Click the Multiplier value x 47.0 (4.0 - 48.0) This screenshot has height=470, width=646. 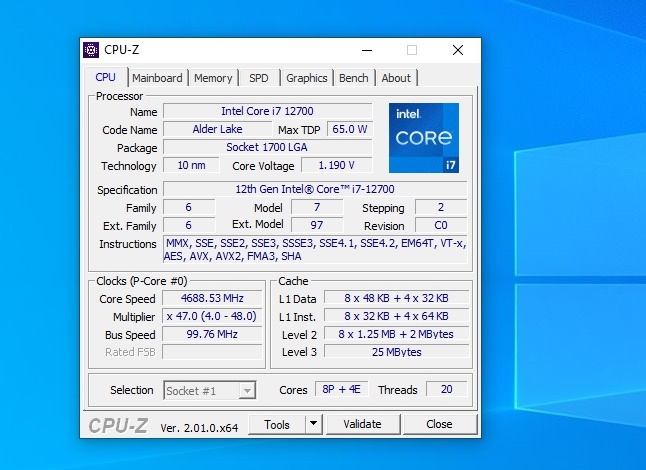coord(212,316)
